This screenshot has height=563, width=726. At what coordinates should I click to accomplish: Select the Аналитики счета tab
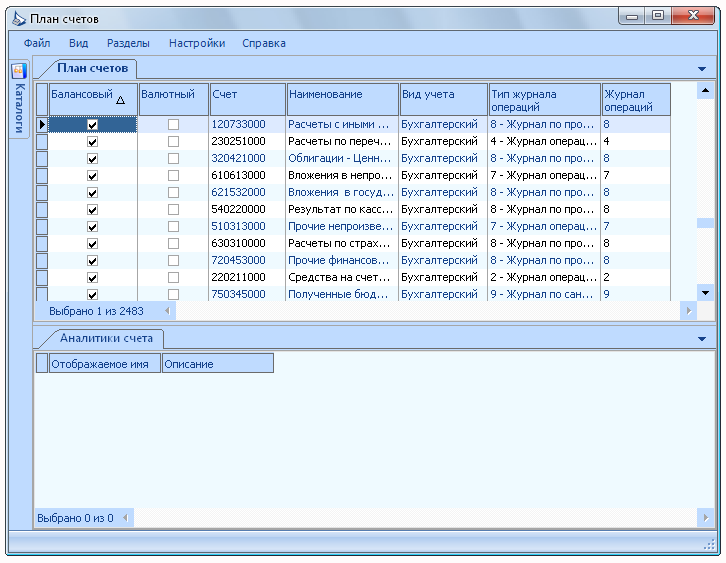point(106,338)
